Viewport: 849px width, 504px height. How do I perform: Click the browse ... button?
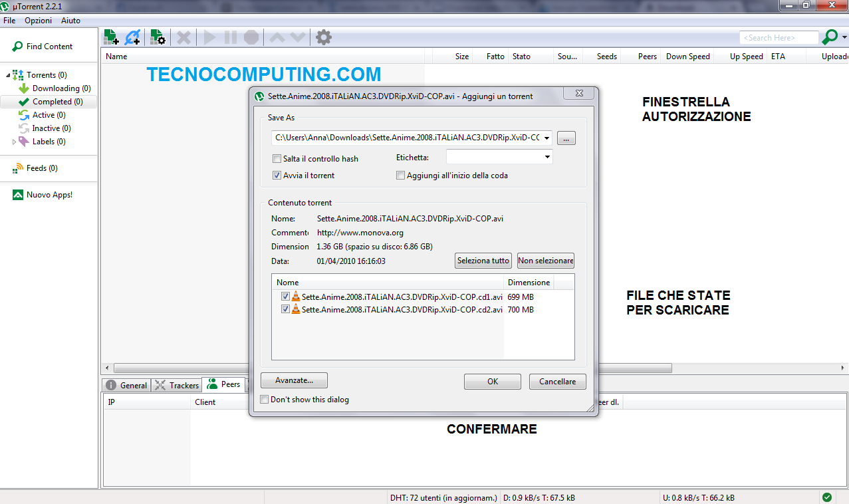pyautogui.click(x=566, y=138)
